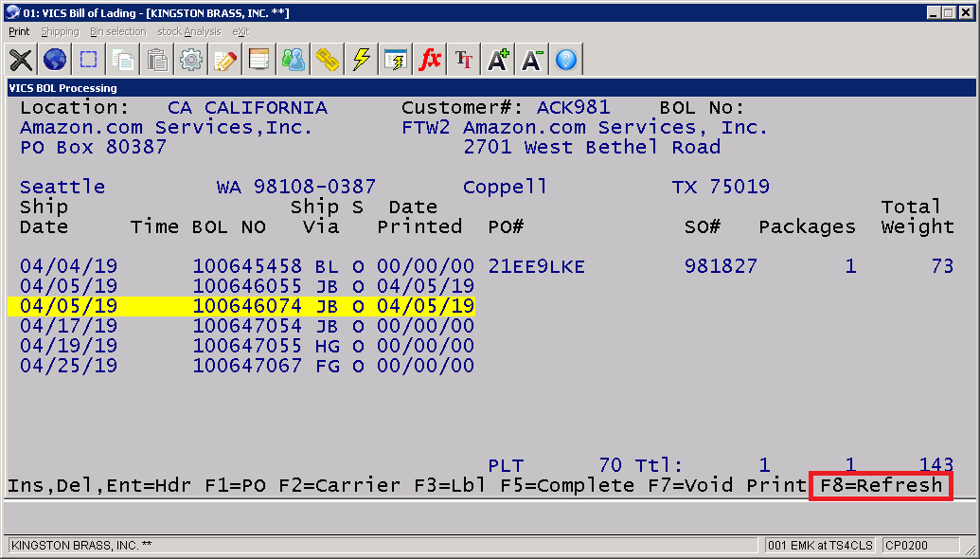Click the CA CALIFORNIA location value

pos(247,108)
